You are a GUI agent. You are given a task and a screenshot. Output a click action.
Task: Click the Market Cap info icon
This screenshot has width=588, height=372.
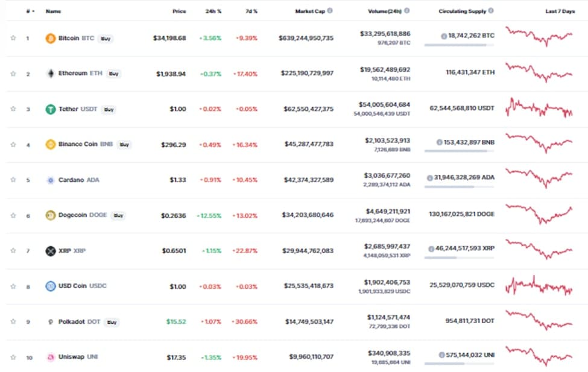pos(330,11)
